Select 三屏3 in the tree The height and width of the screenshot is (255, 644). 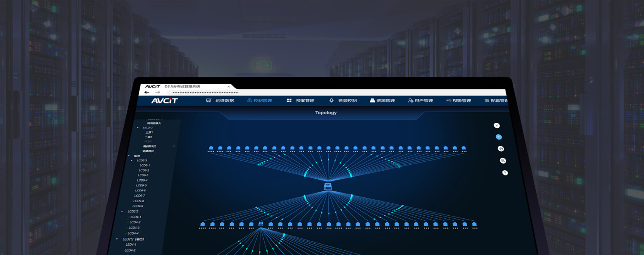click(148, 137)
